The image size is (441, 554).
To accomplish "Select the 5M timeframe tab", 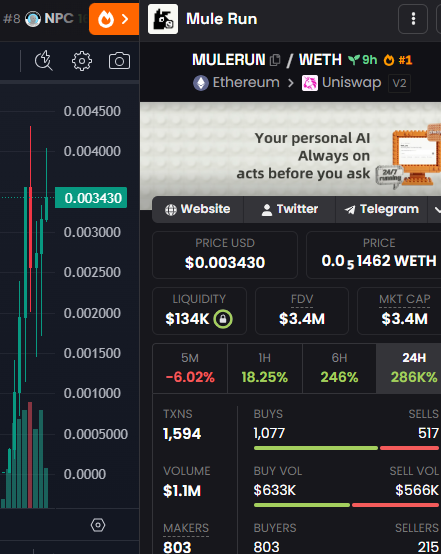I will tap(190, 368).
